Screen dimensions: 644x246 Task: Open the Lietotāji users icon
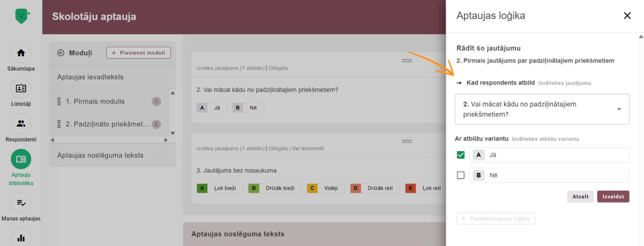21,88
